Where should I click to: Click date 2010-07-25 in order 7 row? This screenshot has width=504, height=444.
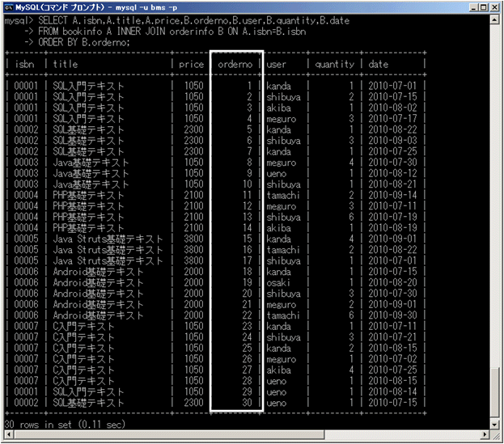click(x=392, y=151)
